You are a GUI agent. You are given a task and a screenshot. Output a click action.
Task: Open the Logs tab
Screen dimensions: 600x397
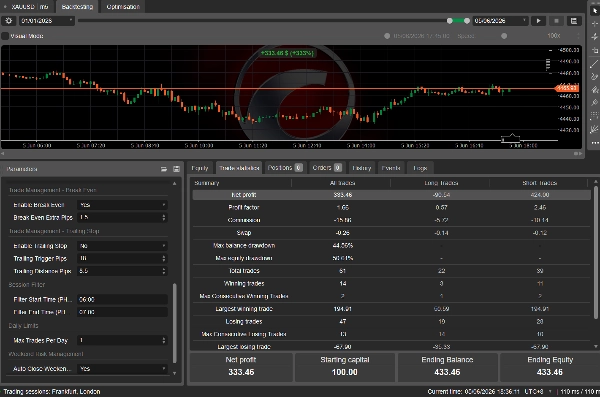[x=420, y=168]
